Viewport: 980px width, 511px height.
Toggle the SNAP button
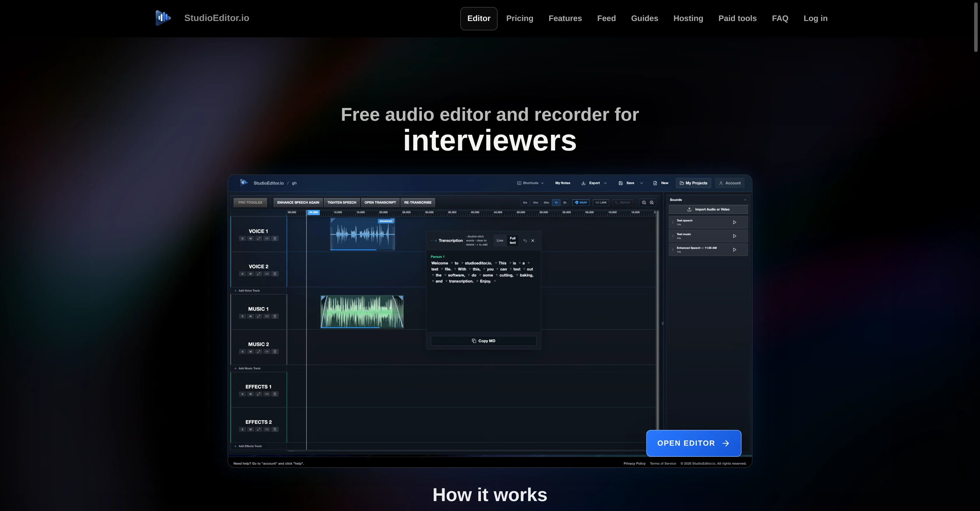tap(581, 202)
